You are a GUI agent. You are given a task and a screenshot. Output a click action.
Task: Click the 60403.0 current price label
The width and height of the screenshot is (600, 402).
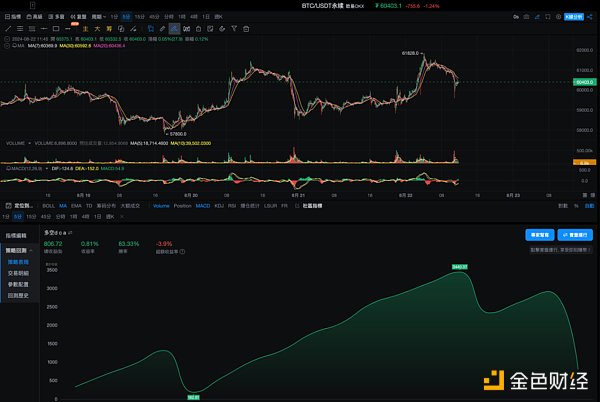pos(584,82)
